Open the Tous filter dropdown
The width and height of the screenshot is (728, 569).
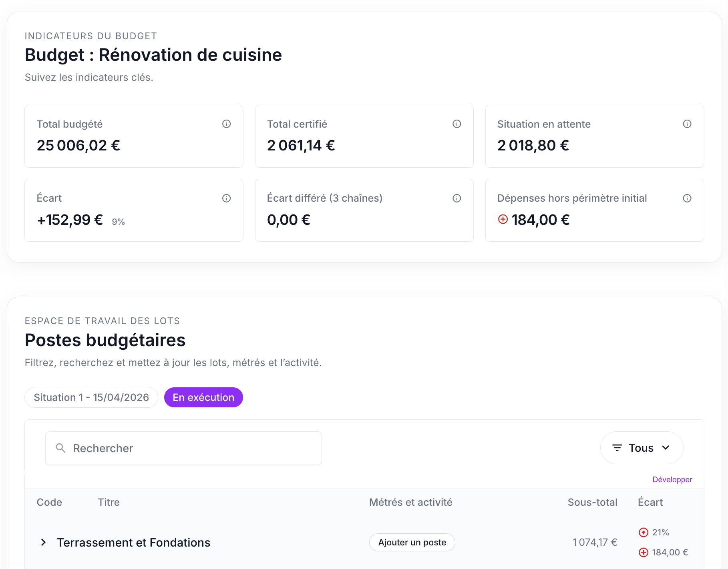point(641,448)
